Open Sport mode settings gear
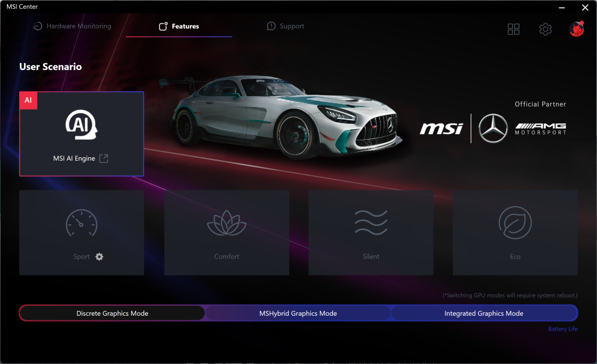This screenshot has width=597, height=364. pos(99,257)
